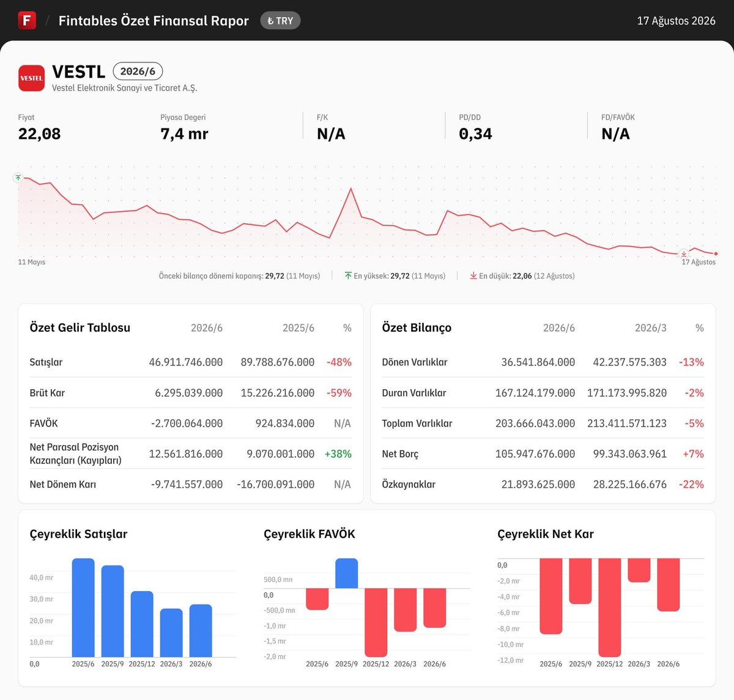Click the Çeyreklik Satışlar chart title
The height and width of the screenshot is (700, 734).
tap(79, 534)
